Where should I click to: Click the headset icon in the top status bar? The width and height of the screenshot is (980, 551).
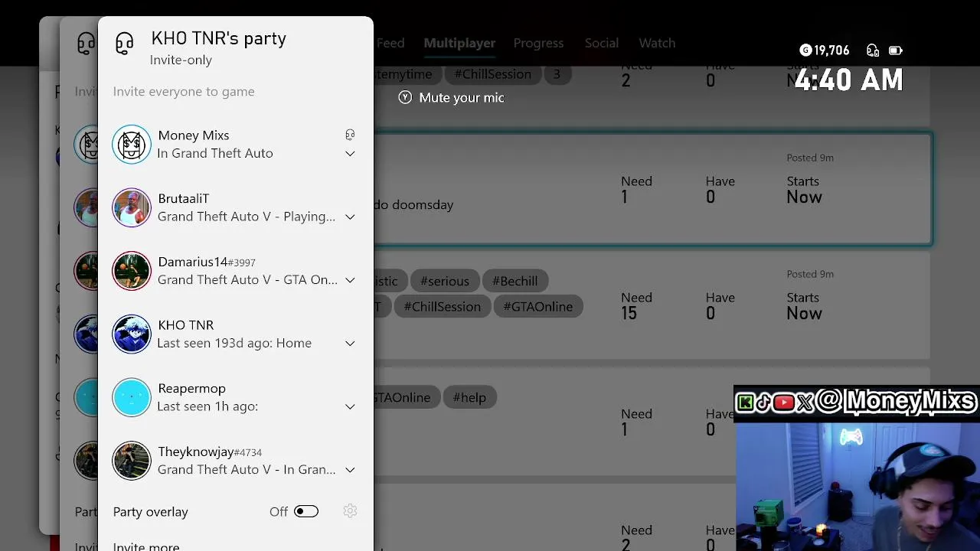873,51
